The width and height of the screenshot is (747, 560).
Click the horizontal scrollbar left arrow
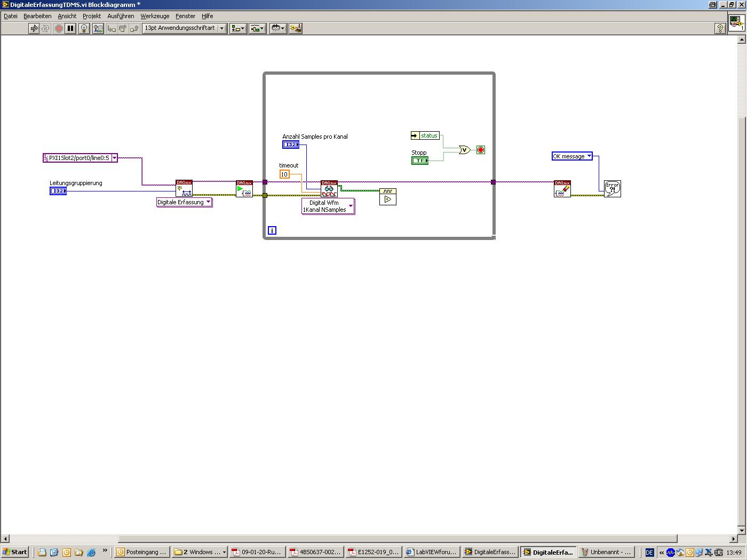point(5,539)
